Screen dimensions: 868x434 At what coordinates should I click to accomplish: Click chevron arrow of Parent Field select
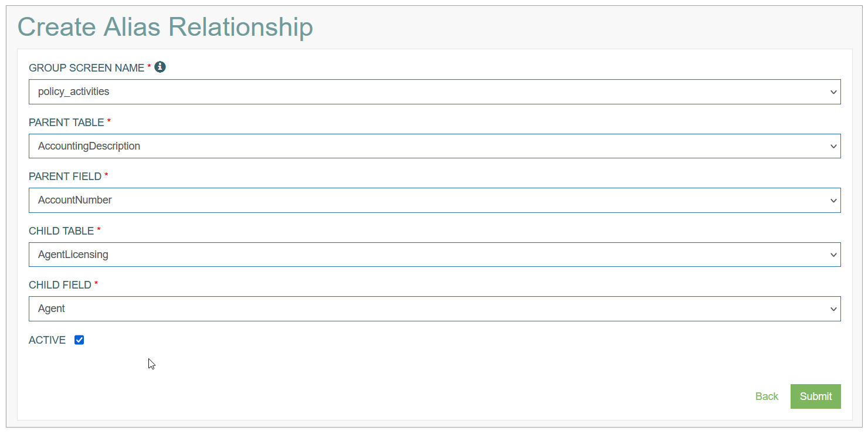coord(833,201)
